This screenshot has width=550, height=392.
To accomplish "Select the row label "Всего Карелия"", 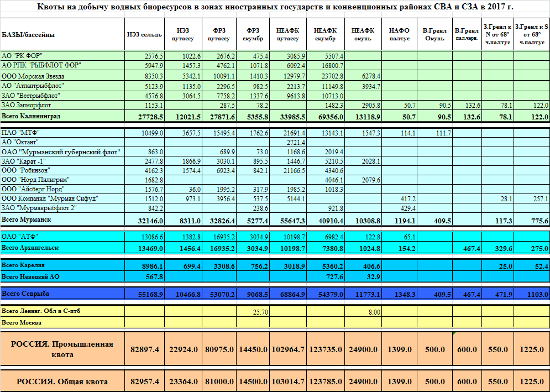I will pos(62,265).
